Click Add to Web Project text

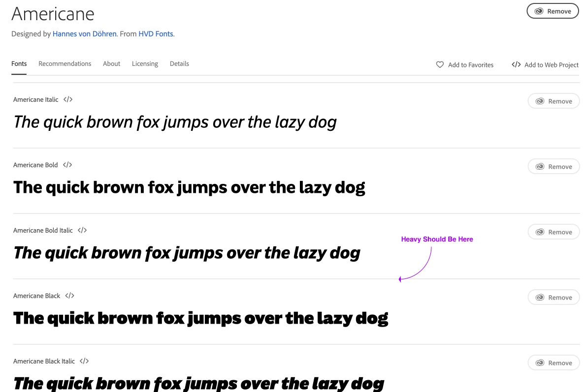pos(551,65)
